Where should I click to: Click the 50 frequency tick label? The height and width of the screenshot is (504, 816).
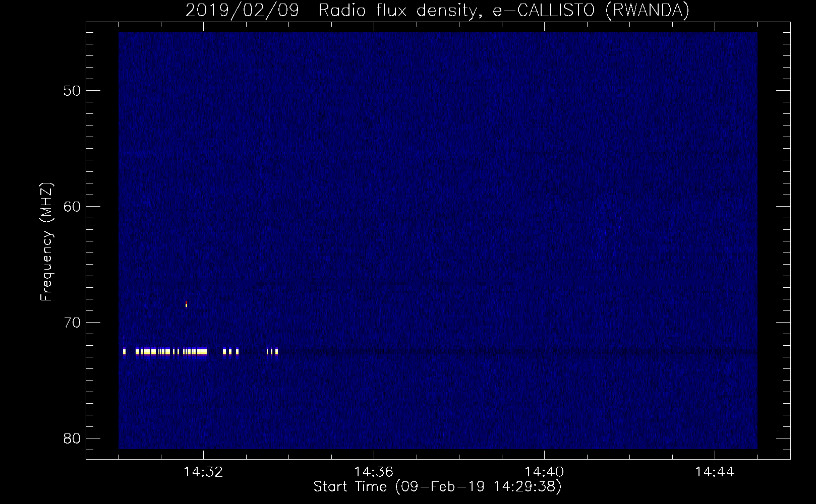[x=72, y=91]
